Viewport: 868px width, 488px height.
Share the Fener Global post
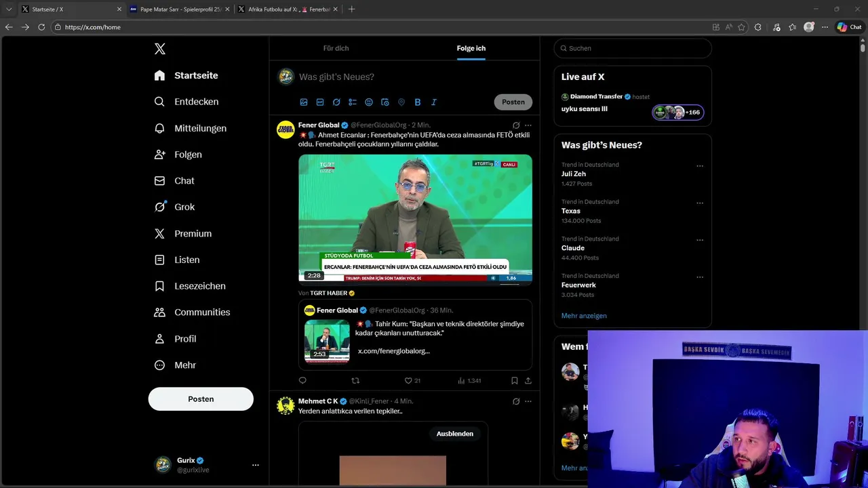coord(528,381)
